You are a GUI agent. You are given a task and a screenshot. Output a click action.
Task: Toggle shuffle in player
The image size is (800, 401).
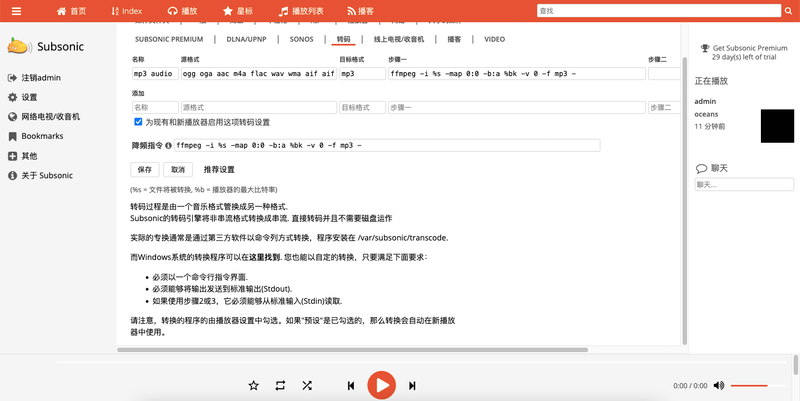point(307,385)
